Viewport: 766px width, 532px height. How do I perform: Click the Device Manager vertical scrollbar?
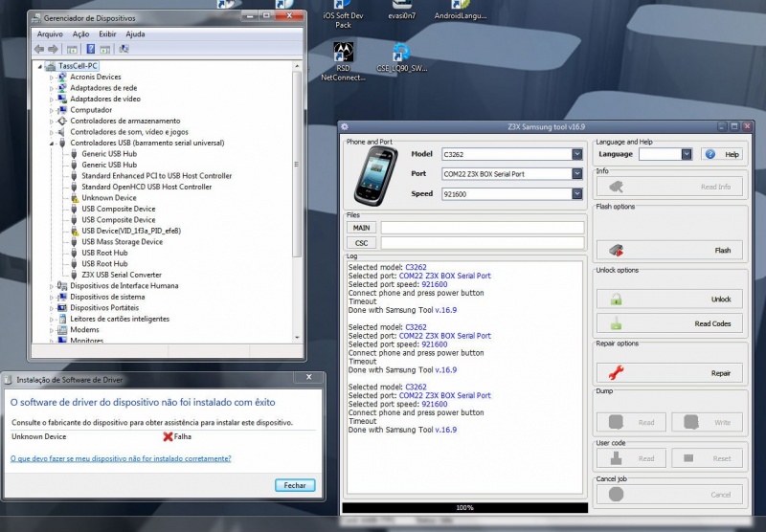pos(297,203)
